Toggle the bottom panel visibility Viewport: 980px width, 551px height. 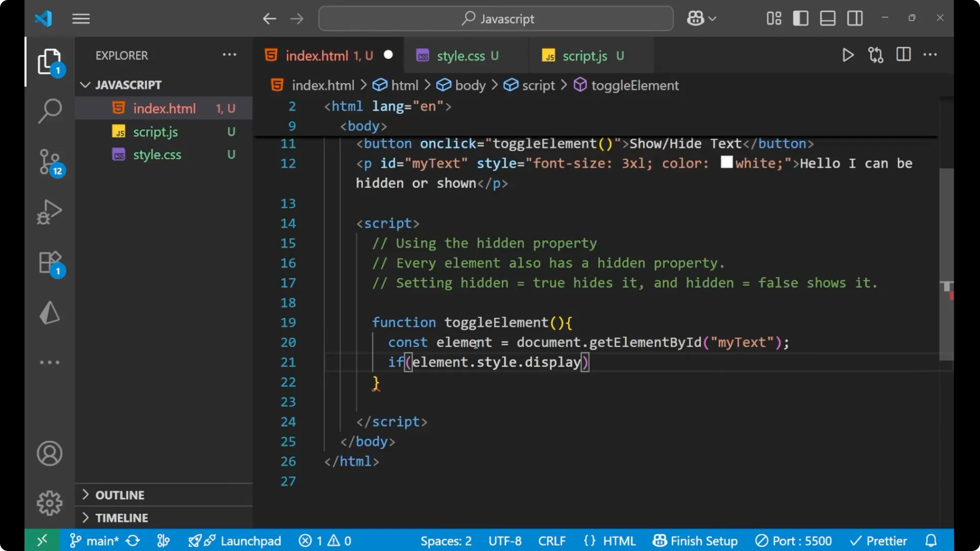pos(827,18)
